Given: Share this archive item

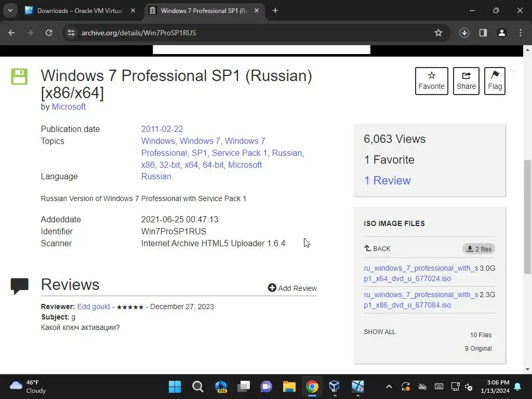Looking at the screenshot, I should [466, 81].
